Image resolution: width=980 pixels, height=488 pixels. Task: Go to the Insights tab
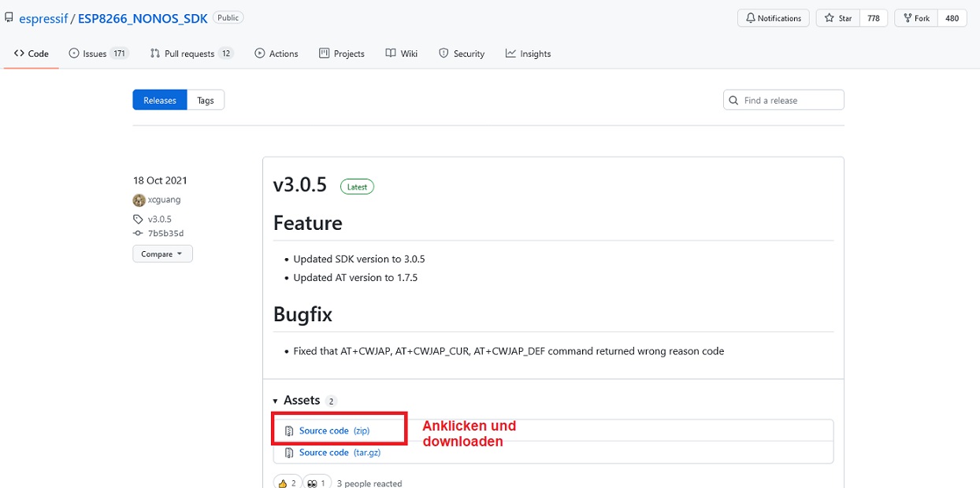pyautogui.click(x=528, y=54)
